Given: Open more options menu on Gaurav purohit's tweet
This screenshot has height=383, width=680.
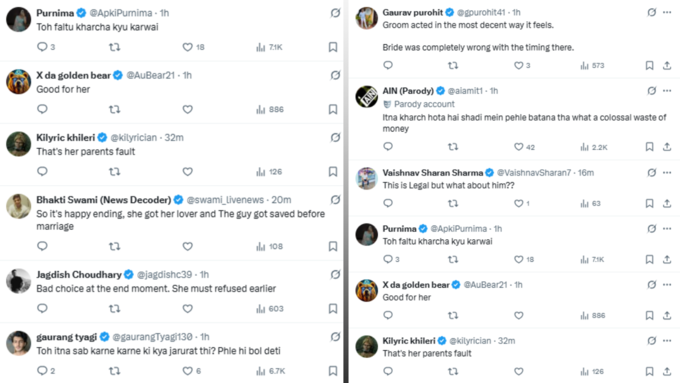Looking at the screenshot, I should pos(667,12).
